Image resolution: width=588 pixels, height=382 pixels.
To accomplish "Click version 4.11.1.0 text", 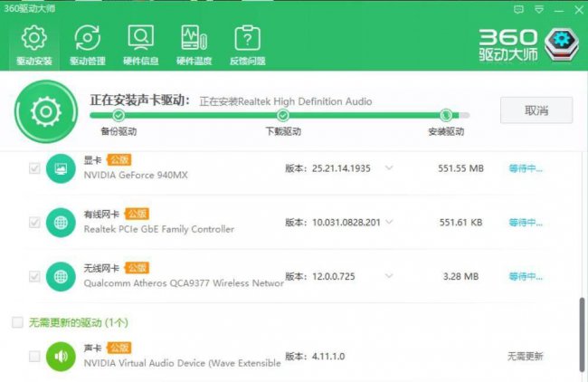I will pos(328,356).
